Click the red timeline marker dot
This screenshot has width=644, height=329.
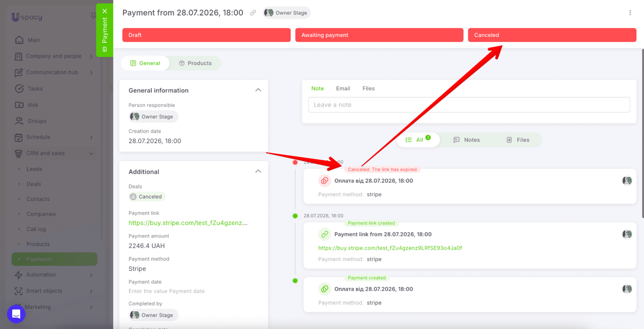point(295,162)
